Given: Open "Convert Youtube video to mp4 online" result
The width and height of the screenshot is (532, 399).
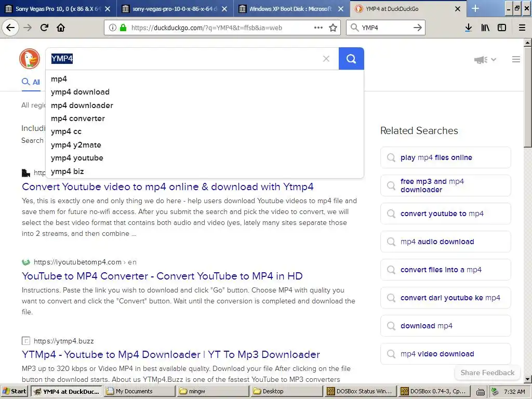Looking at the screenshot, I should (168, 187).
